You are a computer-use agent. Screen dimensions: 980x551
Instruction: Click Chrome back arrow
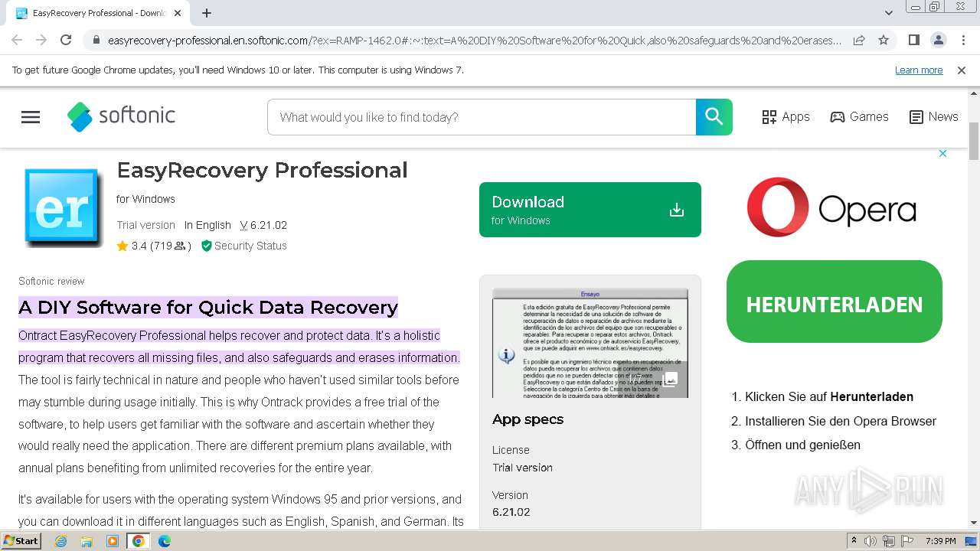[x=17, y=40]
